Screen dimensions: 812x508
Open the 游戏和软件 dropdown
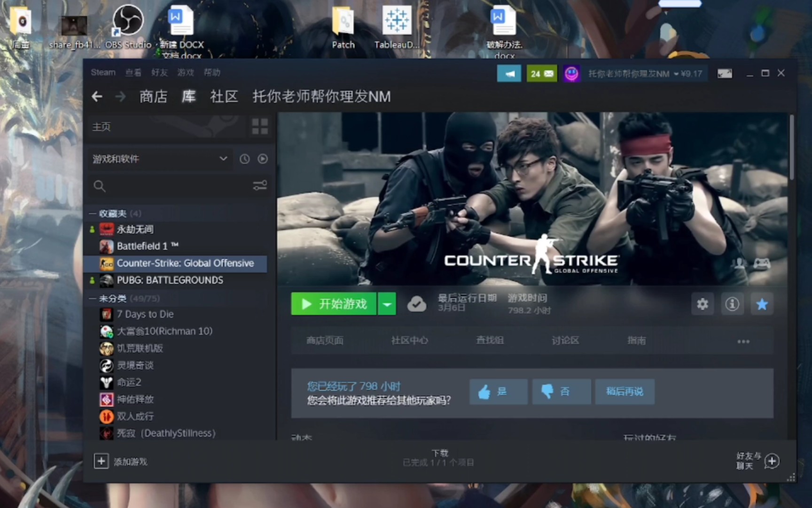pos(160,159)
